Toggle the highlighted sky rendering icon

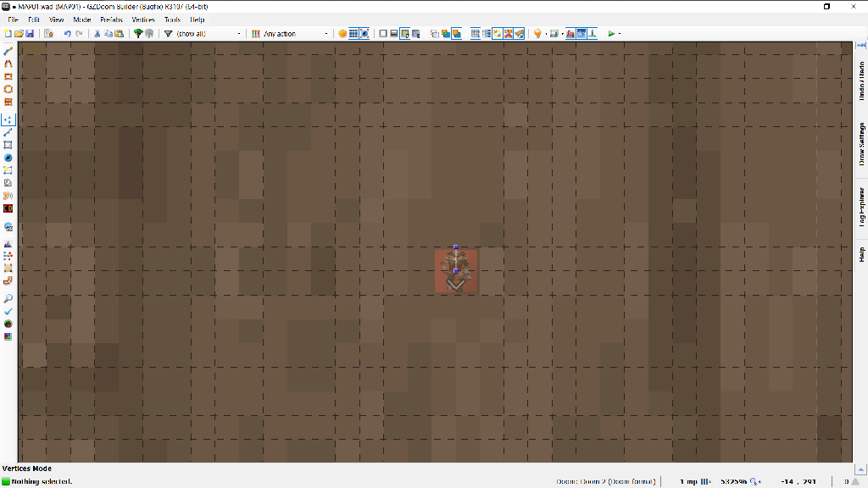[x=581, y=34]
